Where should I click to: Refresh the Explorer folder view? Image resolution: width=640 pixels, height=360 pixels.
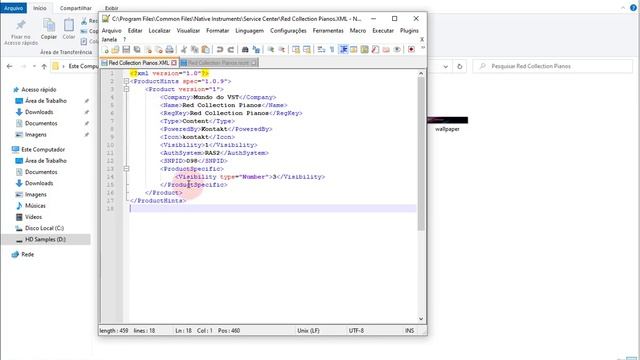(460, 66)
